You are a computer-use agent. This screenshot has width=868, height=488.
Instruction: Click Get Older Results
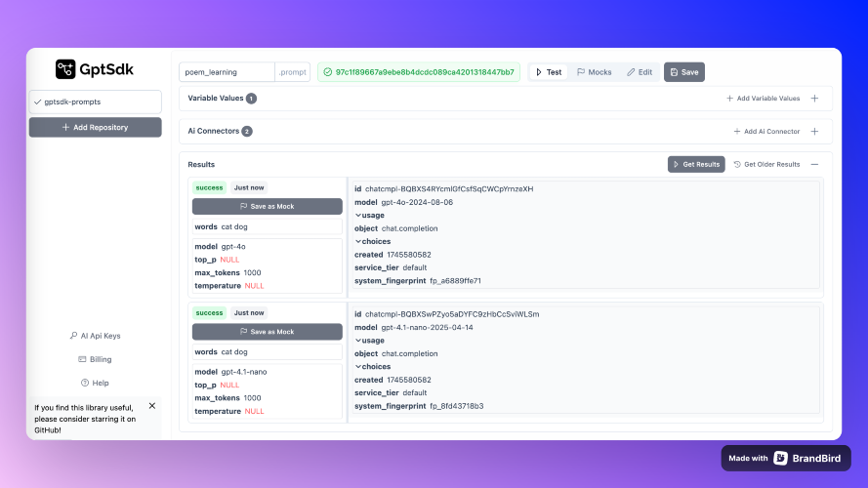point(766,164)
